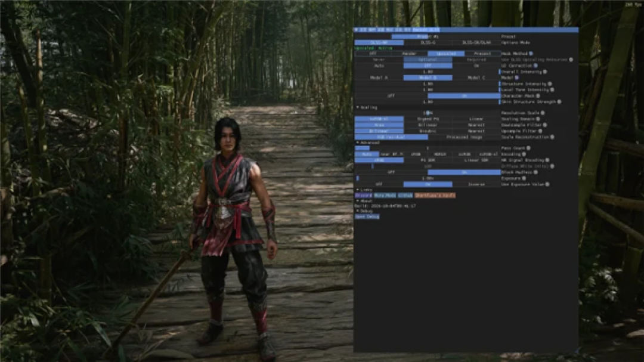Image resolution: width=644 pixels, height=362 pixels.
Task: Turn Use Exposure Value Off
Action: coord(379,184)
